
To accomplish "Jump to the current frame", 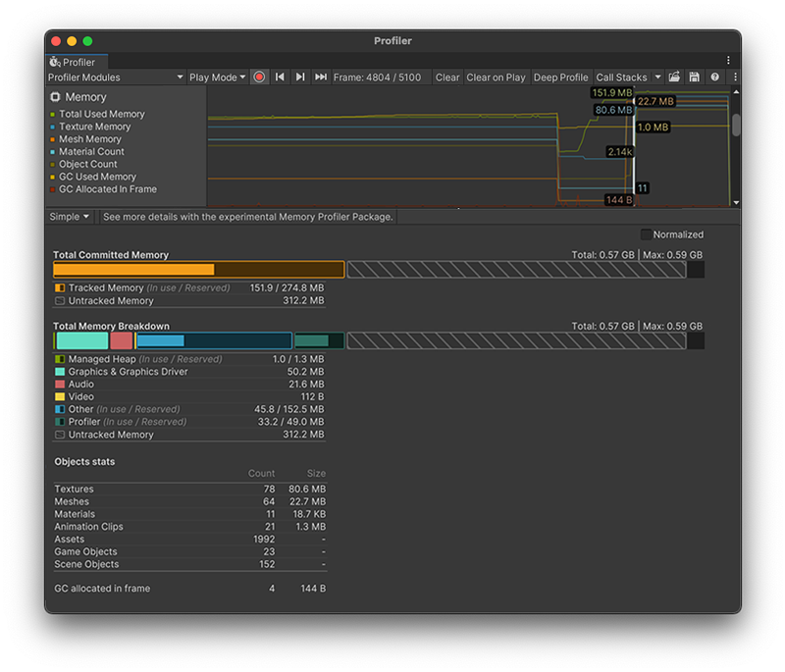I will click(x=321, y=77).
